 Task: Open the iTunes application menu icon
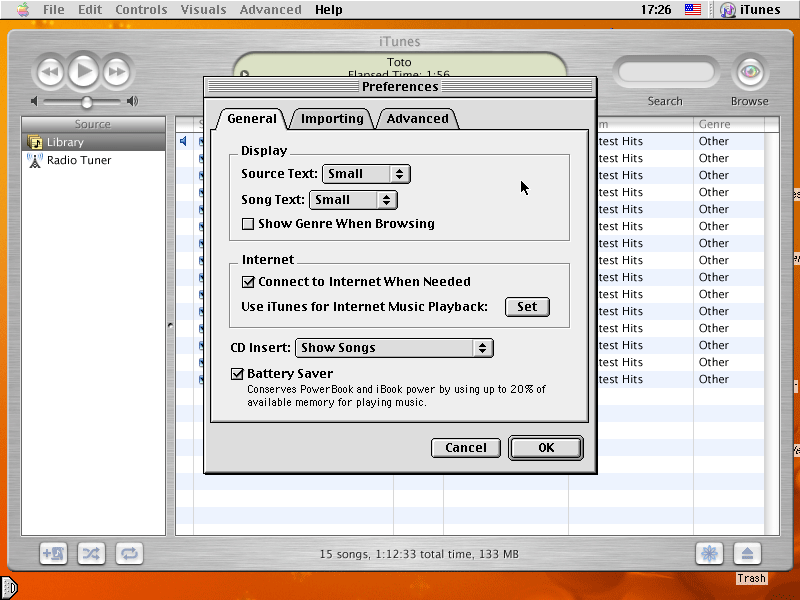click(x=728, y=10)
